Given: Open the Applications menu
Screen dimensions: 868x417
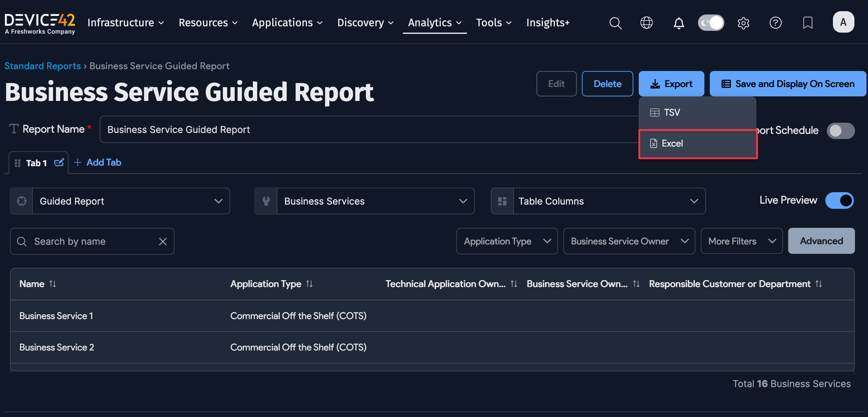Looking at the screenshot, I should point(287,23).
